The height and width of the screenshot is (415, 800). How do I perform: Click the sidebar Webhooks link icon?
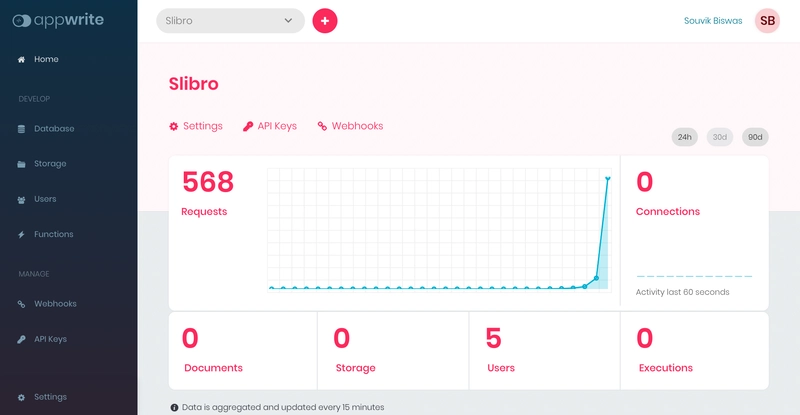[x=22, y=304]
